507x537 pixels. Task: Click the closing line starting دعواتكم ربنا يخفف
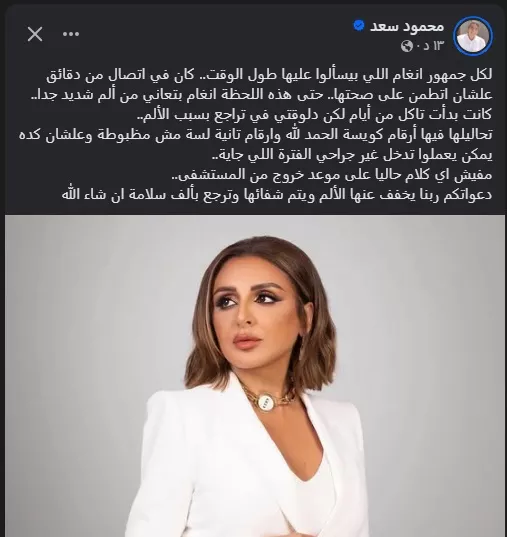click(x=277, y=194)
